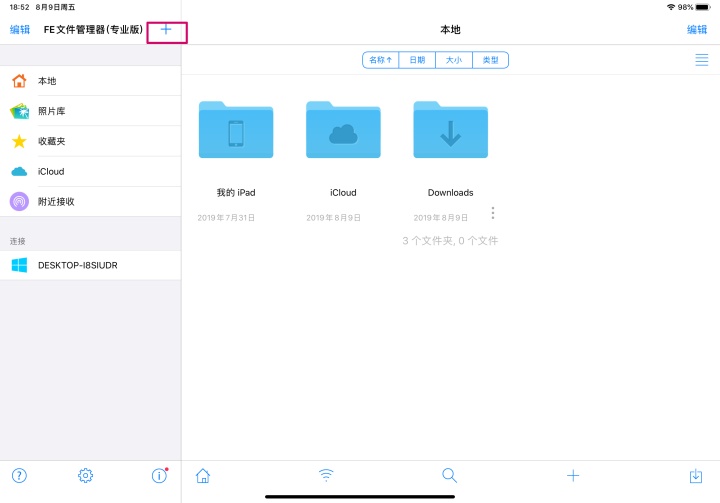
Task: Open 附近接收 nearby receive item
Action: point(90,201)
